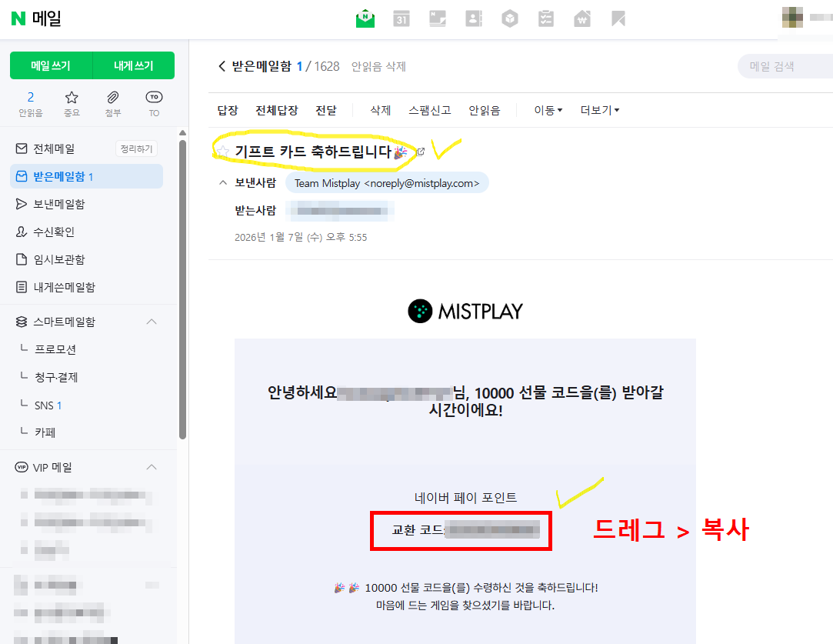Image resolution: width=833 pixels, height=644 pixels.
Task: Click 내게 쓰기 button
Action: pos(134,65)
